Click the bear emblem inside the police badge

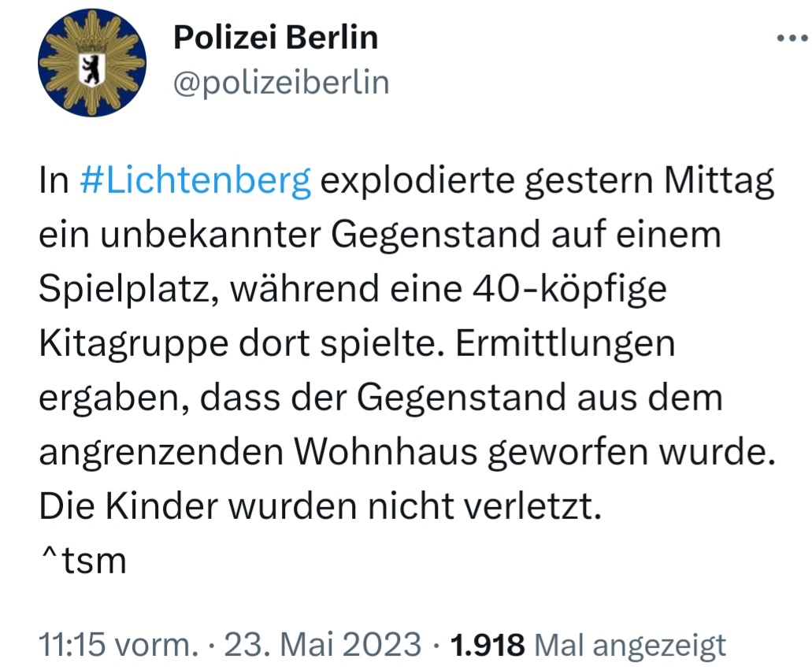pyautogui.click(x=93, y=66)
